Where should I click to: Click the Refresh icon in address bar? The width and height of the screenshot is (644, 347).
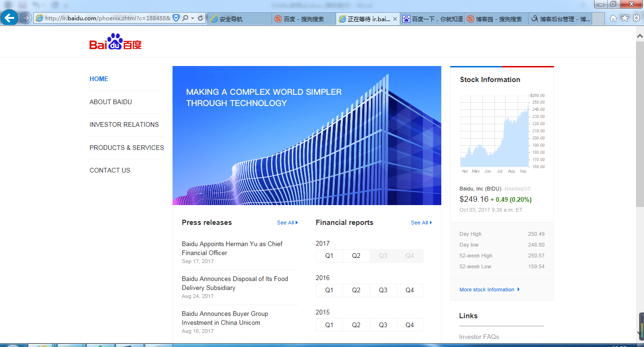[x=200, y=18]
